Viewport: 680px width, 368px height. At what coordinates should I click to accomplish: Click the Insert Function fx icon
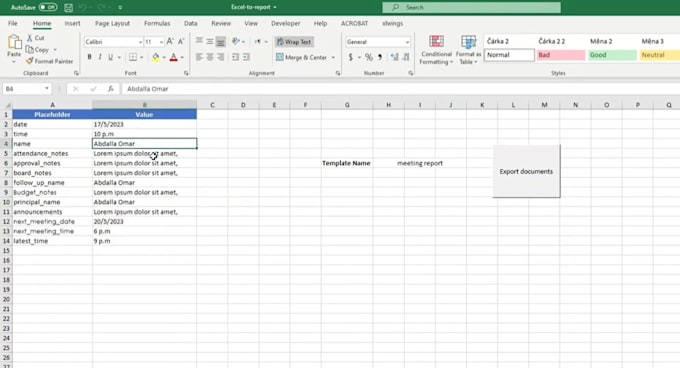coord(111,89)
